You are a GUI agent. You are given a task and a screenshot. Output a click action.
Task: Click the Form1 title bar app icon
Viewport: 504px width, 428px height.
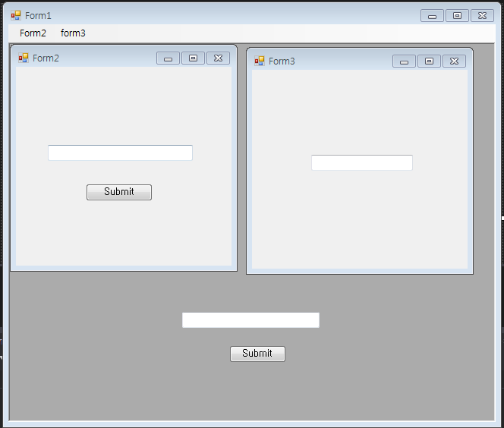coord(16,15)
